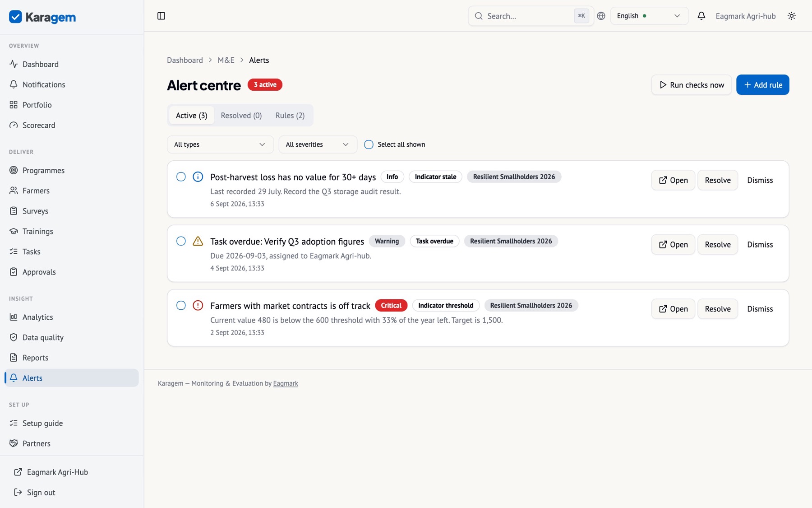Click the Search input field
The width and height of the screenshot is (812, 508).
(531, 16)
